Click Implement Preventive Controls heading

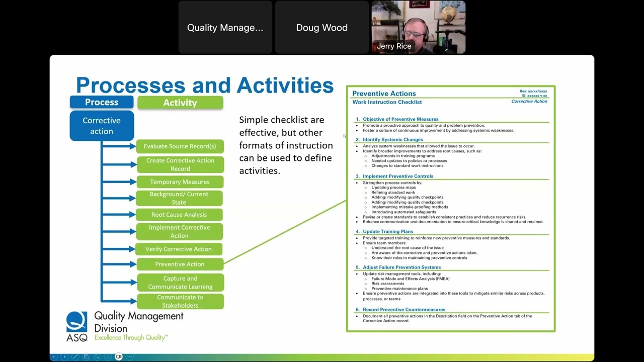tap(398, 176)
